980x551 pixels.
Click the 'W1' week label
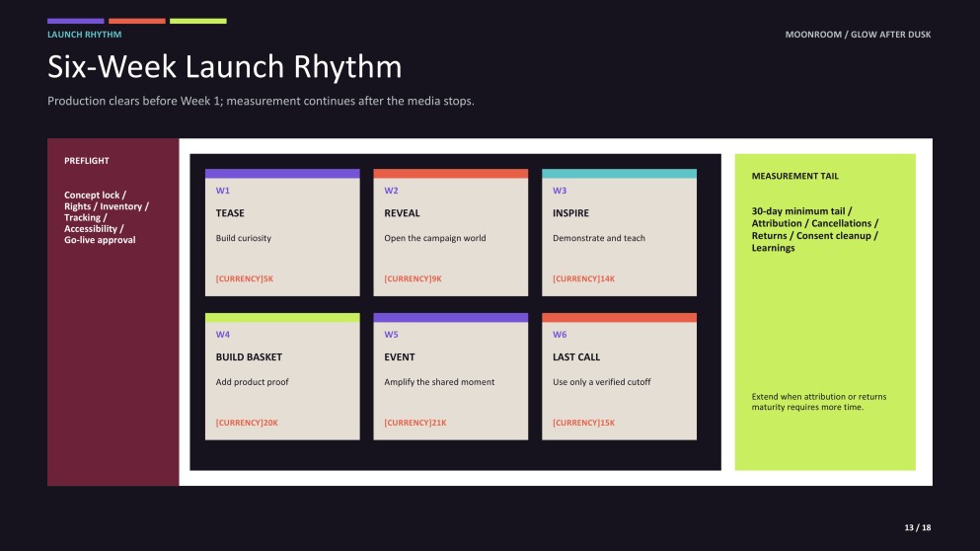tap(222, 191)
